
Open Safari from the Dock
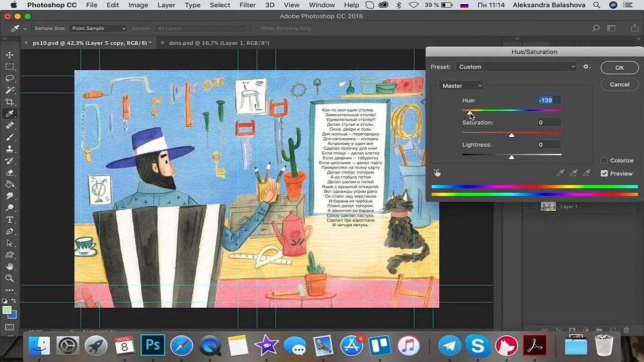(x=182, y=345)
